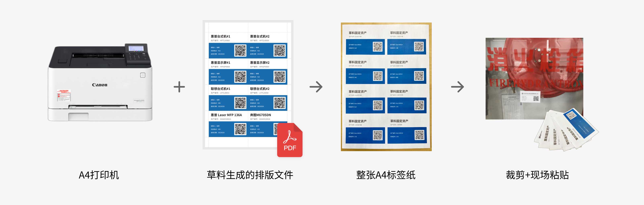Click the QR code on the 惠普台式机#1 label

(x=240, y=50)
